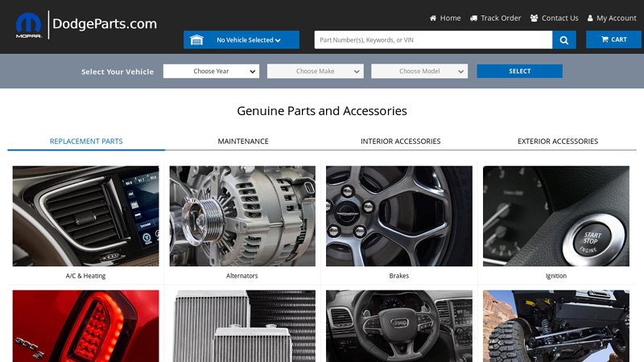Click the truck icon beside Track Order

point(473,18)
